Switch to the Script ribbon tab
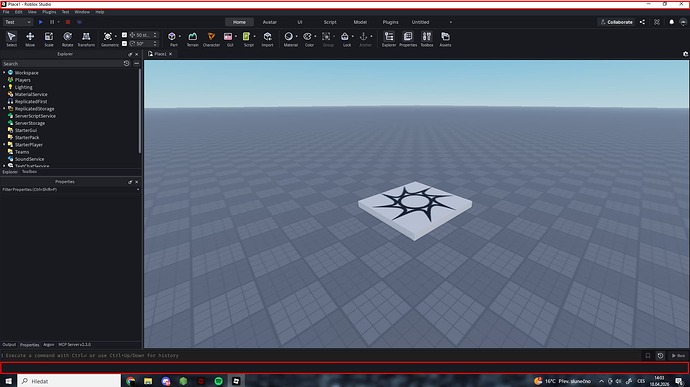Image resolution: width=690 pixels, height=387 pixels. pos(330,22)
